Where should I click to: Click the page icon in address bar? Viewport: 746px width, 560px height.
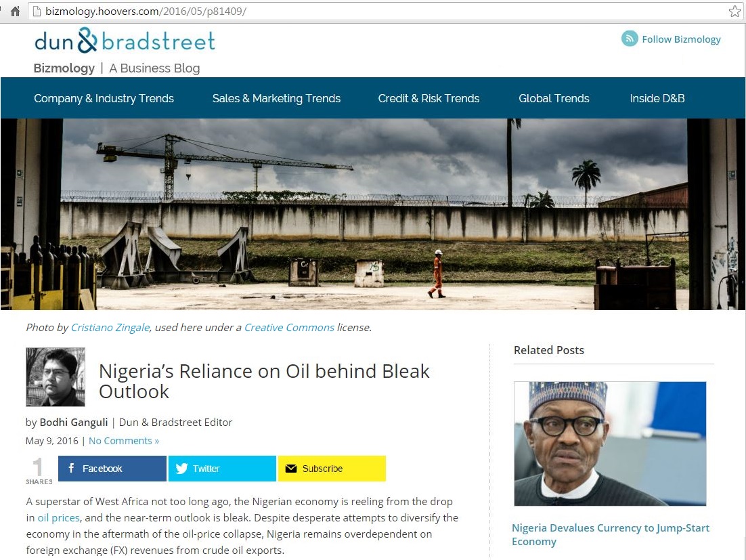click(37, 12)
